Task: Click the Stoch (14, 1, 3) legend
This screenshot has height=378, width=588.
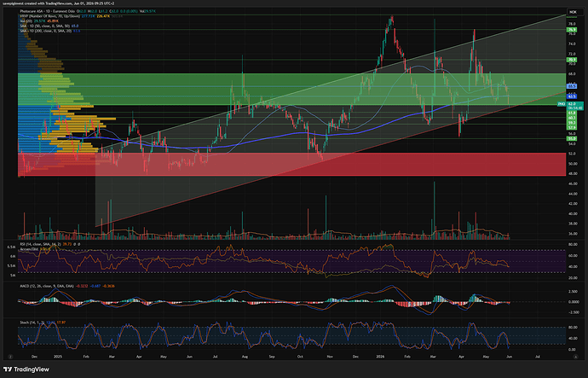Action: coord(32,323)
